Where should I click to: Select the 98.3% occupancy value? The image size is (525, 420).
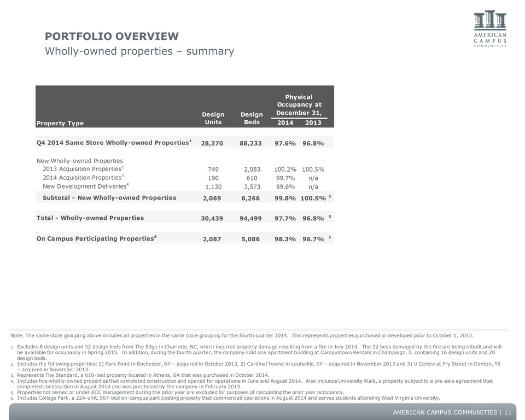[x=285, y=239]
